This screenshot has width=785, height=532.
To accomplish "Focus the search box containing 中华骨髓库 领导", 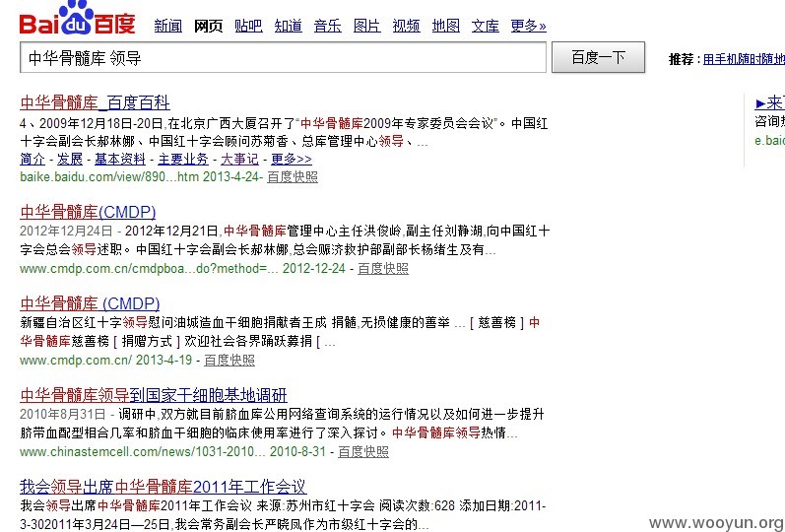I will [x=283, y=57].
